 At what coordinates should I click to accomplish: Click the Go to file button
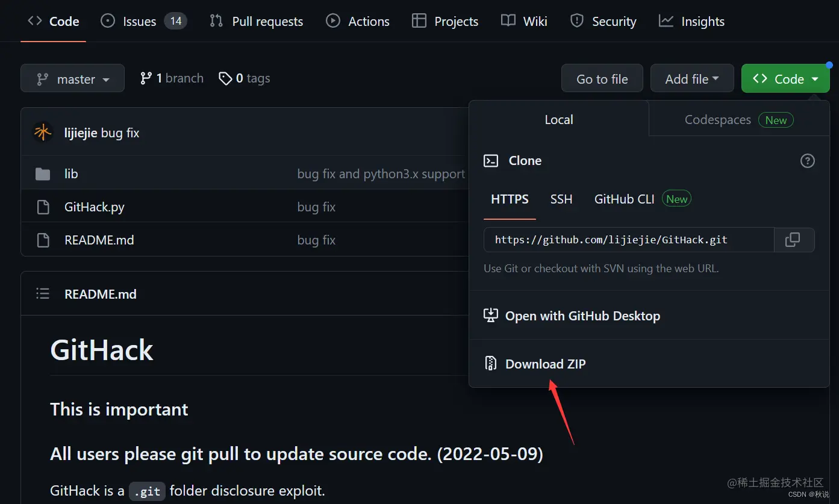coord(602,78)
